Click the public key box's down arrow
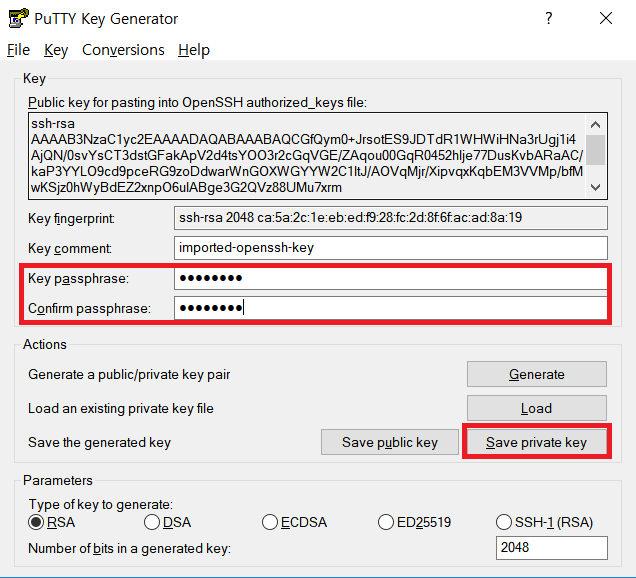The image size is (636, 578). [x=595, y=187]
